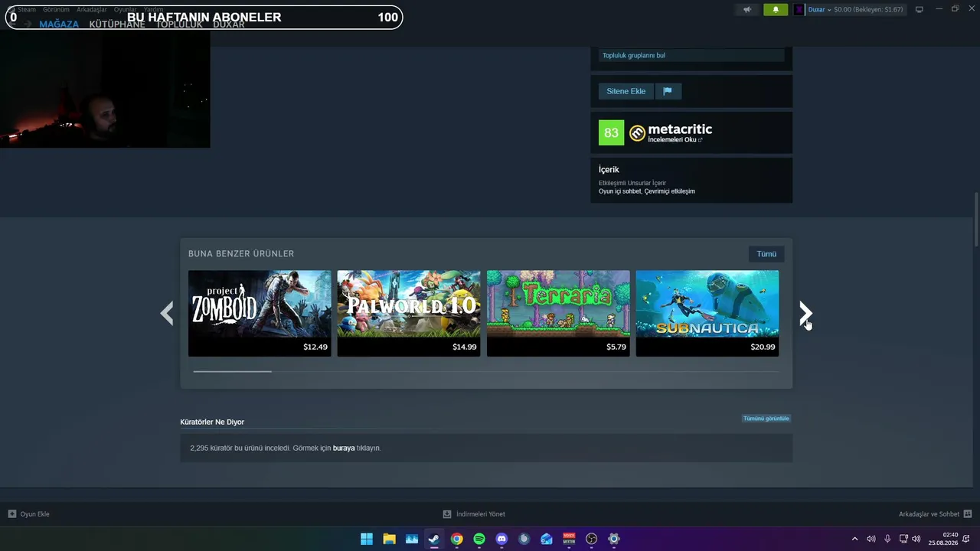Click the $12.49 Project Zomboid price
Screen dimensions: 980x551
[315, 347]
